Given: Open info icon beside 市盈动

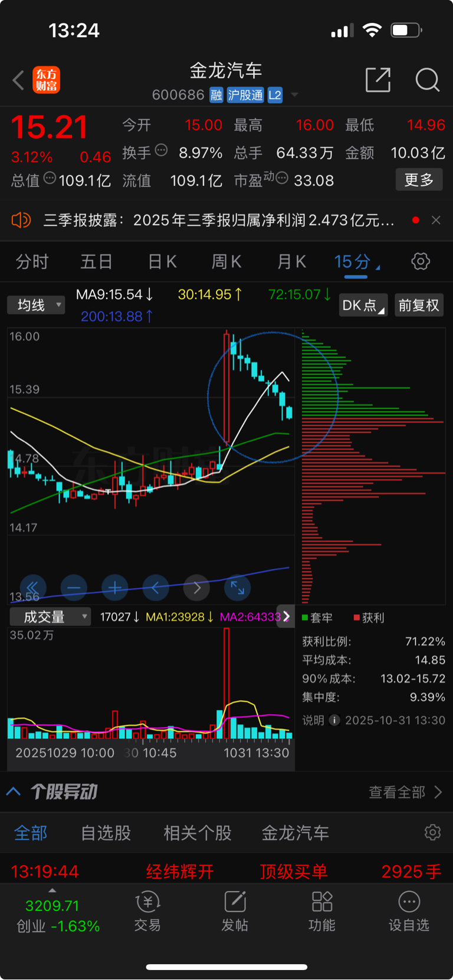Looking at the screenshot, I should coord(282,178).
